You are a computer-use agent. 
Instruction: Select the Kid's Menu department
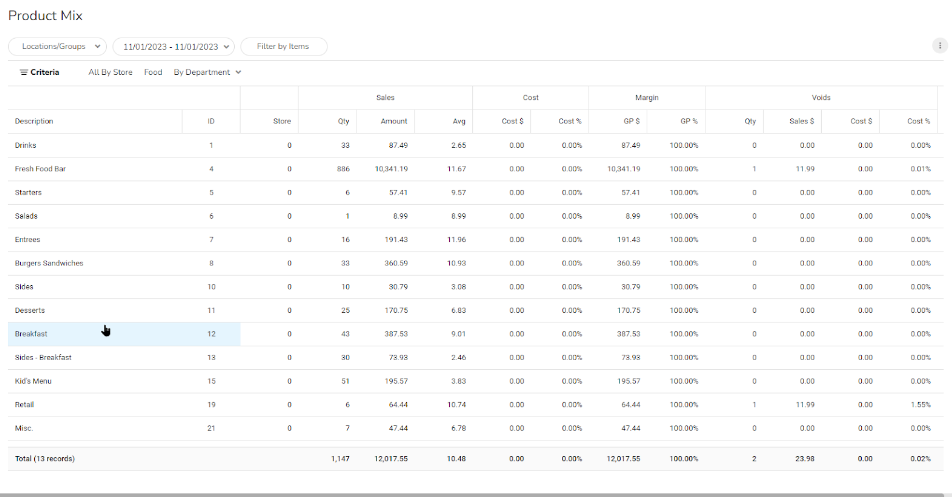pyautogui.click(x=34, y=381)
